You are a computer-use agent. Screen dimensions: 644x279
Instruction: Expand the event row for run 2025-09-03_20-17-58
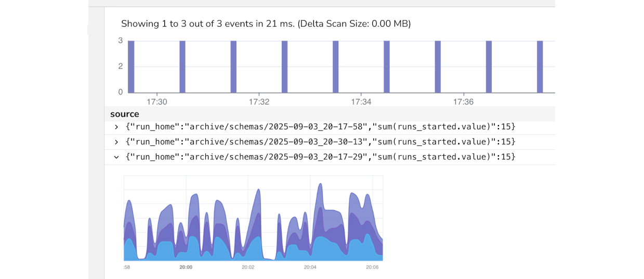[116, 127]
